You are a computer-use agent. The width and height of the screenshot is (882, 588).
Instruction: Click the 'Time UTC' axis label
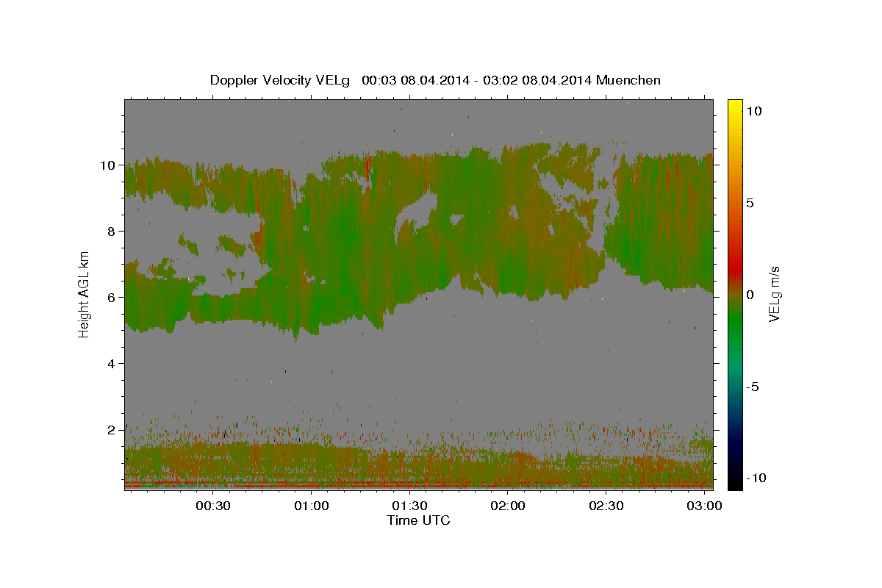coord(418,520)
